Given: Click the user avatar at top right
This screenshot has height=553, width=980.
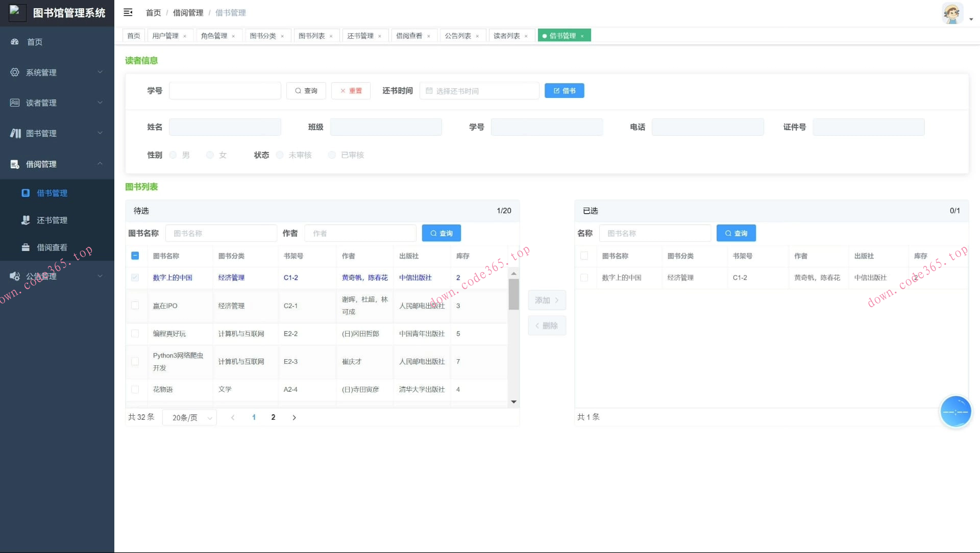Looking at the screenshot, I should click(952, 13).
